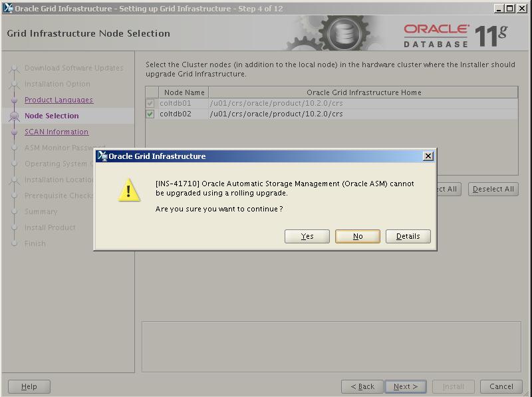Click the SCAN Information step marker icon
This screenshot has height=397, width=532.
tap(14, 132)
